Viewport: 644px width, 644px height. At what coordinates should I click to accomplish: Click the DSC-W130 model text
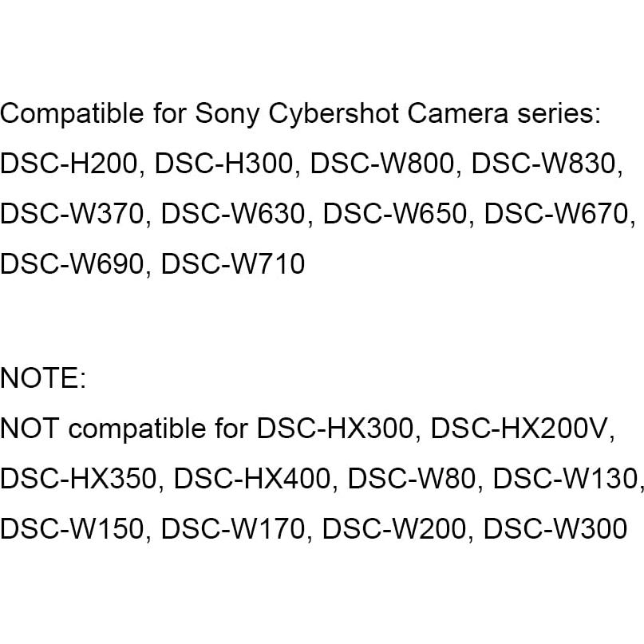[566, 479]
